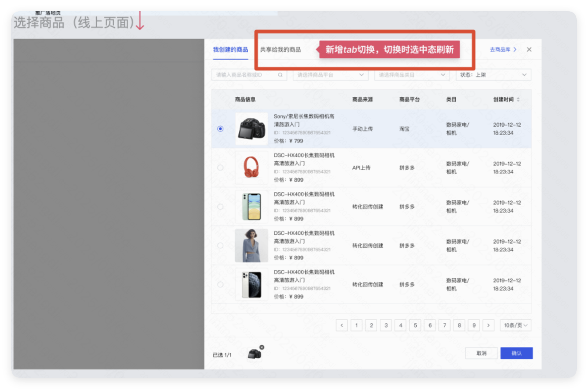This screenshot has width=588, height=389.
Task: Click page 5 in the pagination bar
Action: click(415, 325)
